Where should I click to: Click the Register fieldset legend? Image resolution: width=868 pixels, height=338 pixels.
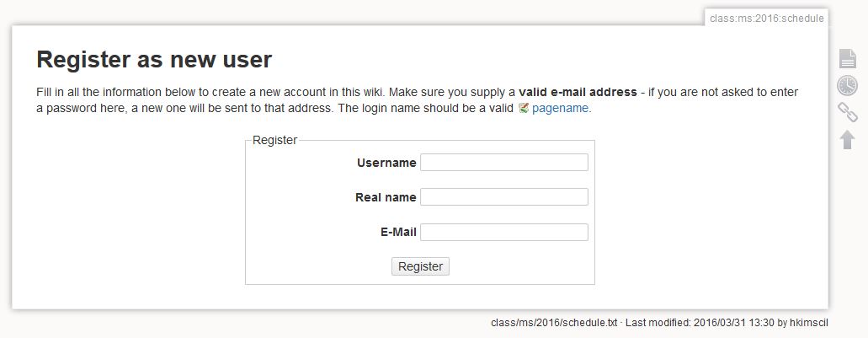(274, 140)
